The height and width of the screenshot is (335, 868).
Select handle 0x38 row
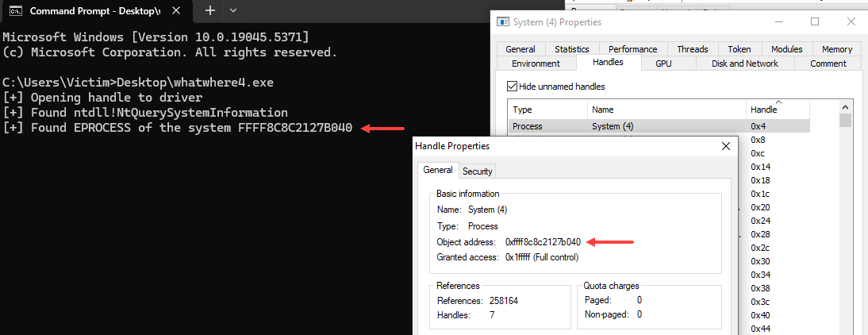[x=759, y=288]
